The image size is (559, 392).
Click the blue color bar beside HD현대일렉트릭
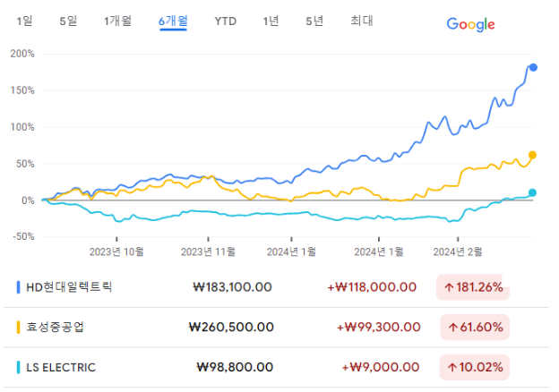point(19,287)
